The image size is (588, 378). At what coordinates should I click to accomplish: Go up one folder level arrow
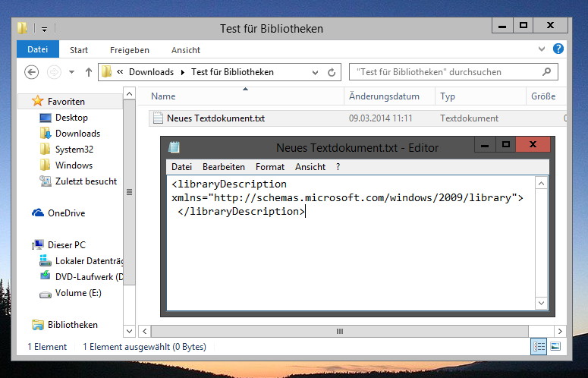click(89, 72)
